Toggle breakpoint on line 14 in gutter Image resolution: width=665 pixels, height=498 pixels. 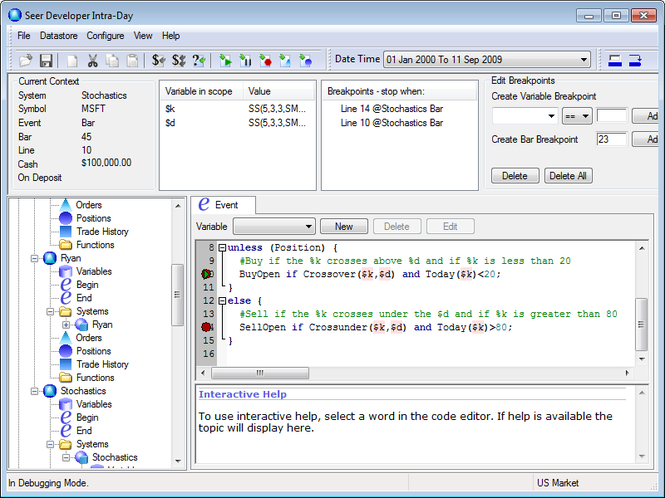[x=207, y=327]
